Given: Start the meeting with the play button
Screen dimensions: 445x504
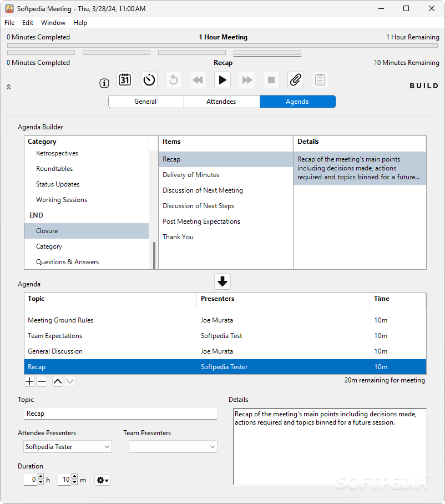Looking at the screenshot, I should (222, 80).
